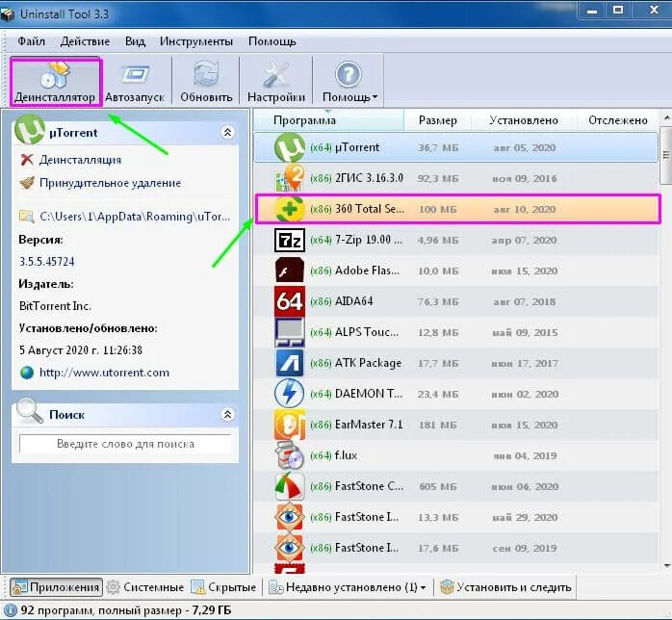
Task: Select the FastStone C... program icon
Action: [289, 486]
